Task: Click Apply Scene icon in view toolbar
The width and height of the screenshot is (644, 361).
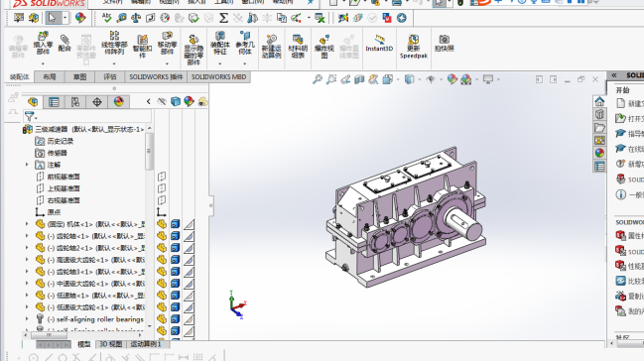Action: [x=466, y=79]
